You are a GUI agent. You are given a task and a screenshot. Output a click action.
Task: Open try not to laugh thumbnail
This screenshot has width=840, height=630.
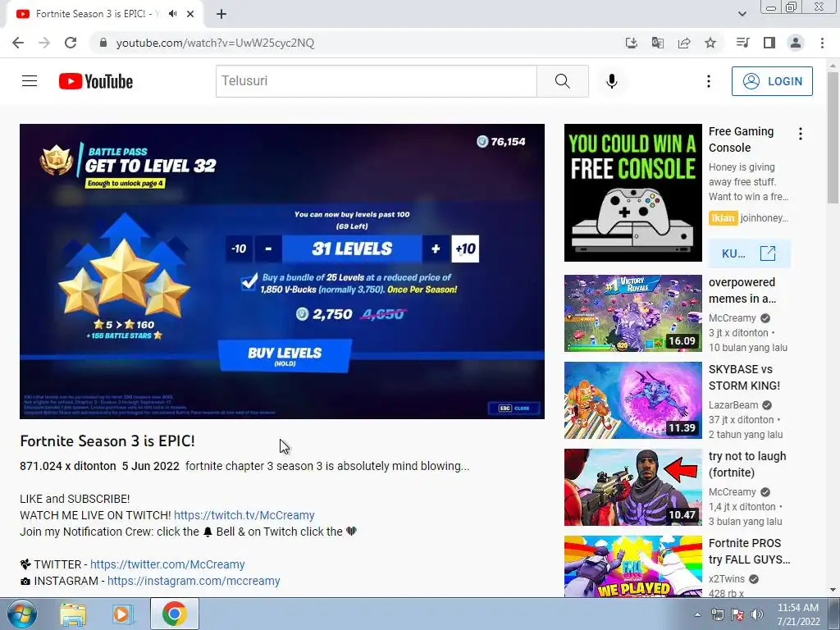[632, 487]
